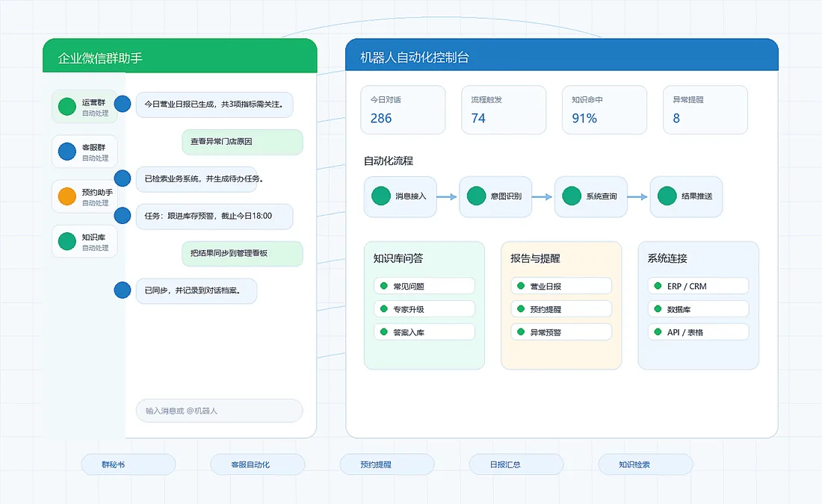Click the green circle icon in 意图识别 step

(477, 196)
